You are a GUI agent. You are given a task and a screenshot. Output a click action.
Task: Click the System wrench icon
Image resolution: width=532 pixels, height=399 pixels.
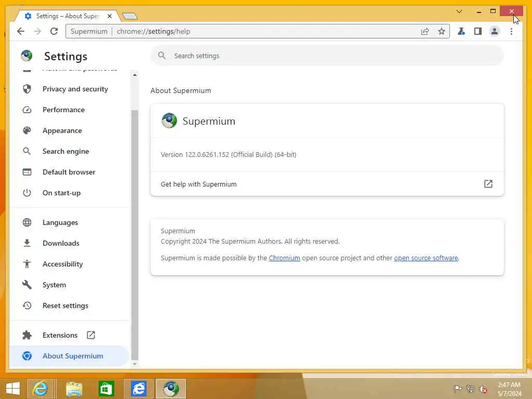(x=27, y=285)
